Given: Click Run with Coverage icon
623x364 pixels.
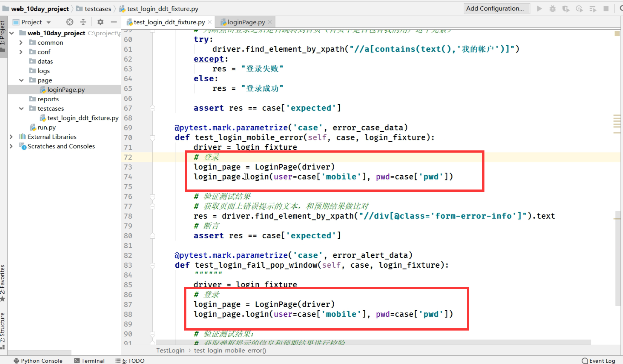Looking at the screenshot, I should point(566,9).
